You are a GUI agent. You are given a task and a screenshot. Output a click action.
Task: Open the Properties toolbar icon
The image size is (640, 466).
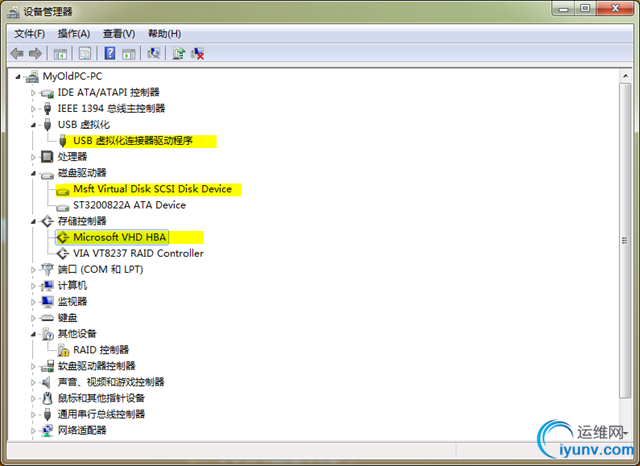click(x=85, y=53)
